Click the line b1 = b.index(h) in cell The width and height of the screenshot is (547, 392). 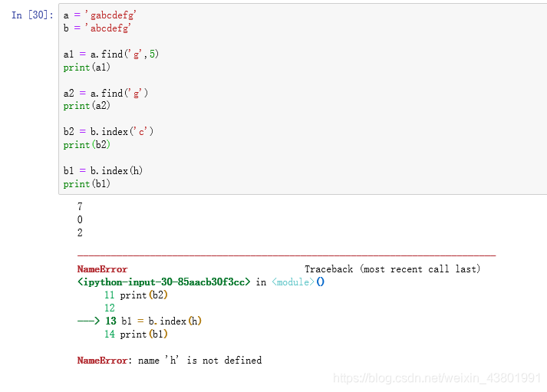coord(103,171)
